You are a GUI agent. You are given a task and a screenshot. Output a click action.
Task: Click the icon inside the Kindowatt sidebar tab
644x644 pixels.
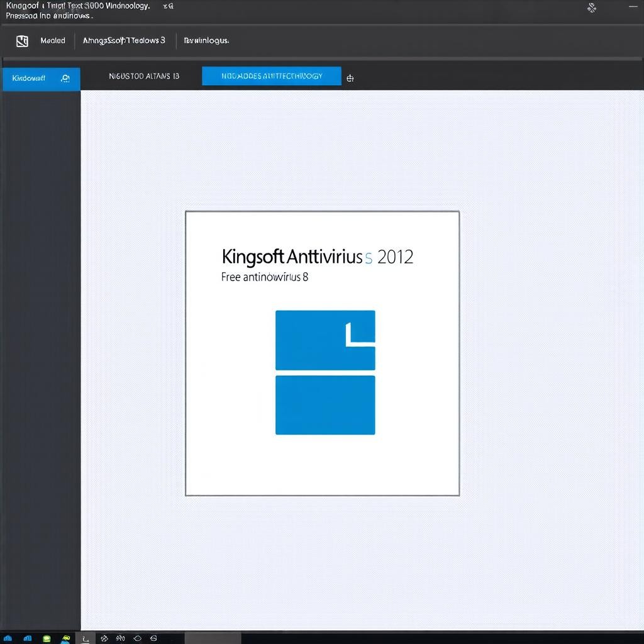pyautogui.click(x=65, y=79)
